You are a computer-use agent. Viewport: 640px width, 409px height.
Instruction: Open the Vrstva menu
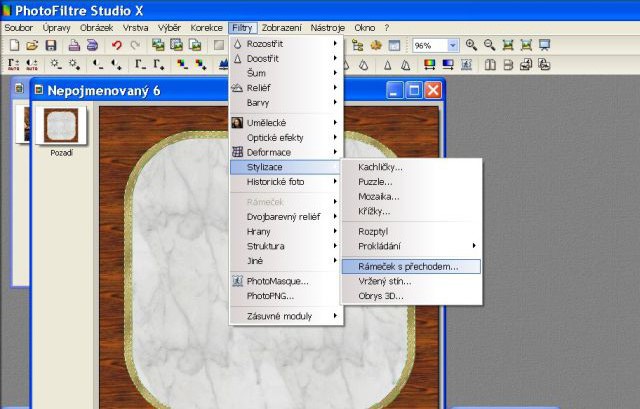point(136,28)
